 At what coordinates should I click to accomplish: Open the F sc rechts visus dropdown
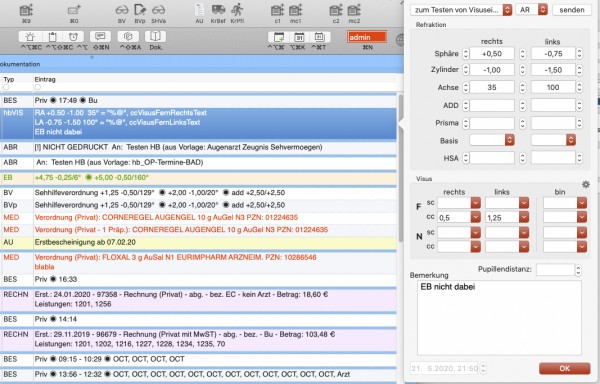pyautogui.click(x=476, y=203)
